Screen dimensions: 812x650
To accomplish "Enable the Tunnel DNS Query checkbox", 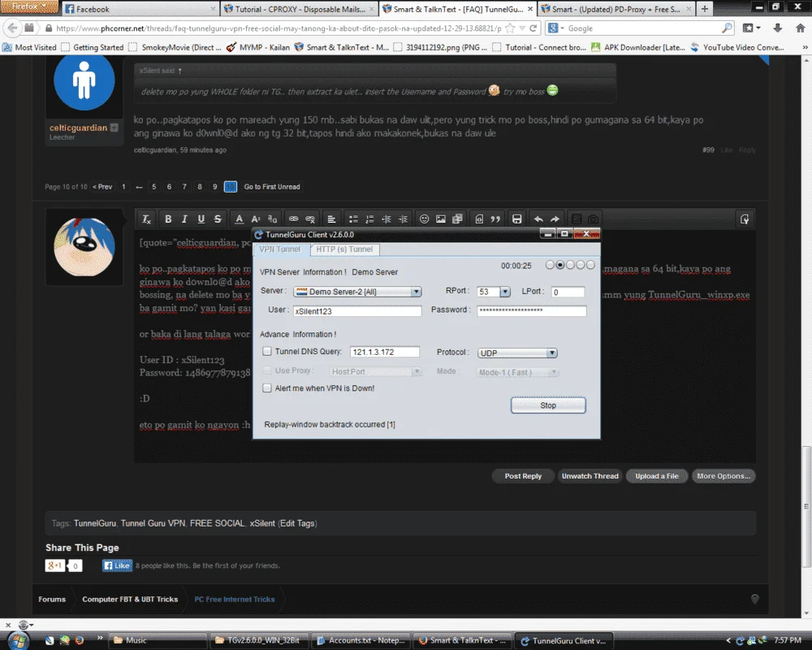I will [266, 352].
